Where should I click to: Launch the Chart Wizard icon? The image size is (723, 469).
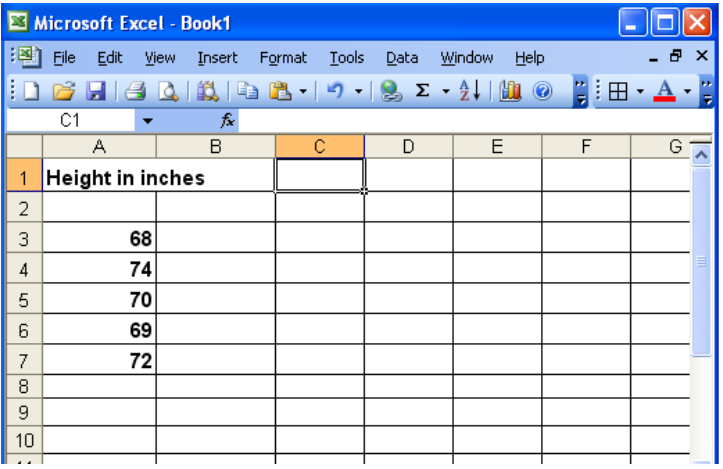pos(511,92)
